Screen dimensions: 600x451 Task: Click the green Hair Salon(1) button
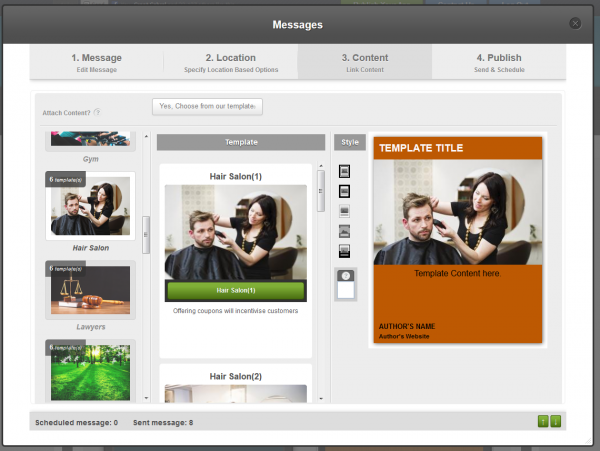pyautogui.click(x=235, y=290)
